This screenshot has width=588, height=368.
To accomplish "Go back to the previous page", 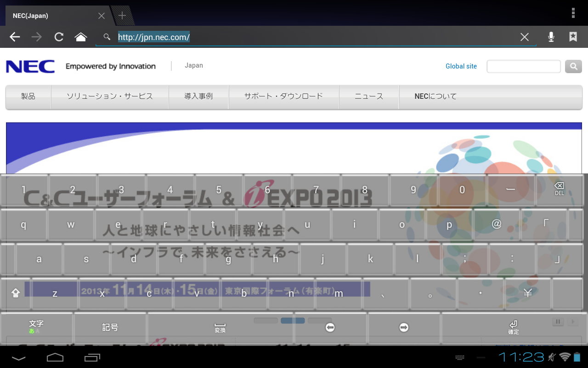I will click(x=15, y=37).
